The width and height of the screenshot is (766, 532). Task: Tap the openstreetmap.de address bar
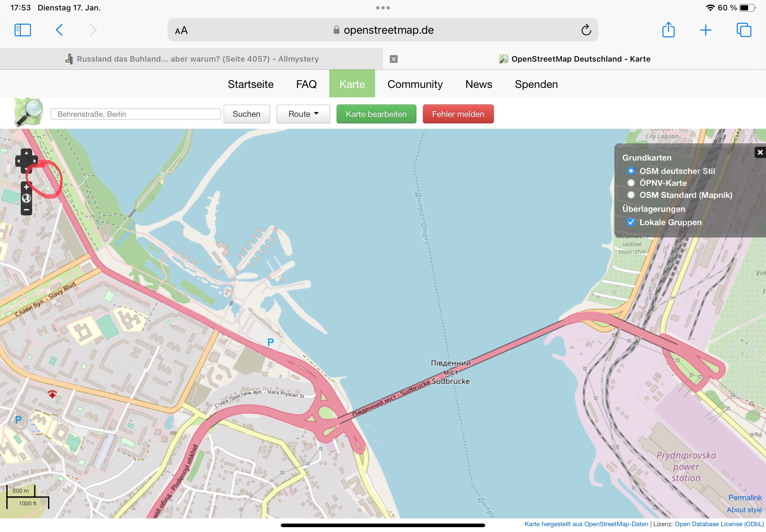(382, 30)
